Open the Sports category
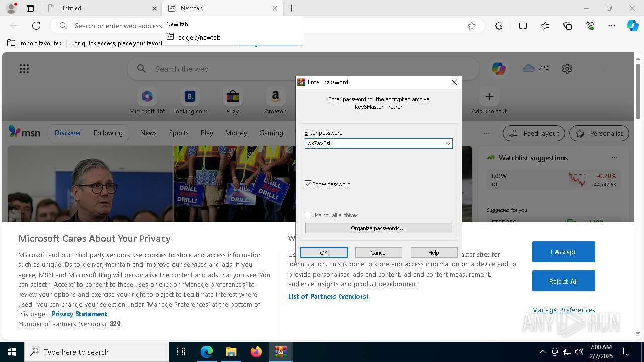 pos(179,133)
